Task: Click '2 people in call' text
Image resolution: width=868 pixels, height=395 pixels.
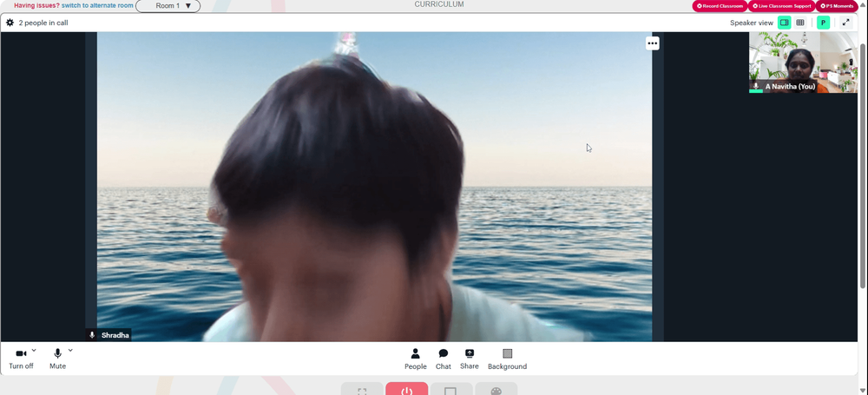Action: (x=43, y=23)
